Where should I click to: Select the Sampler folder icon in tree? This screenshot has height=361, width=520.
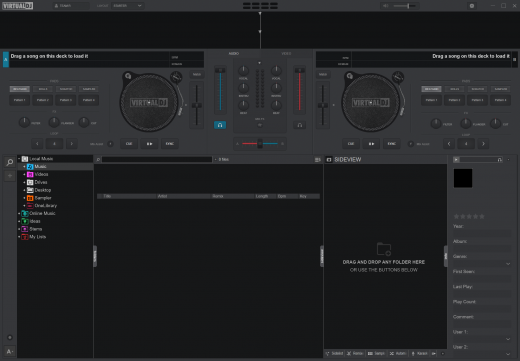(30, 198)
